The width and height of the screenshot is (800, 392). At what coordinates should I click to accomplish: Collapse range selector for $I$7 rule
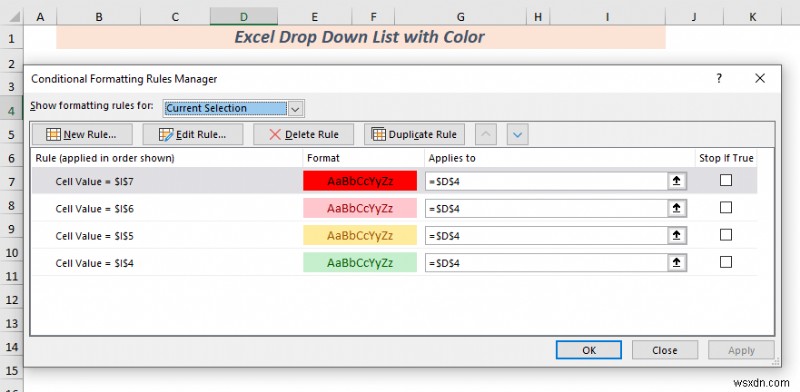(677, 181)
